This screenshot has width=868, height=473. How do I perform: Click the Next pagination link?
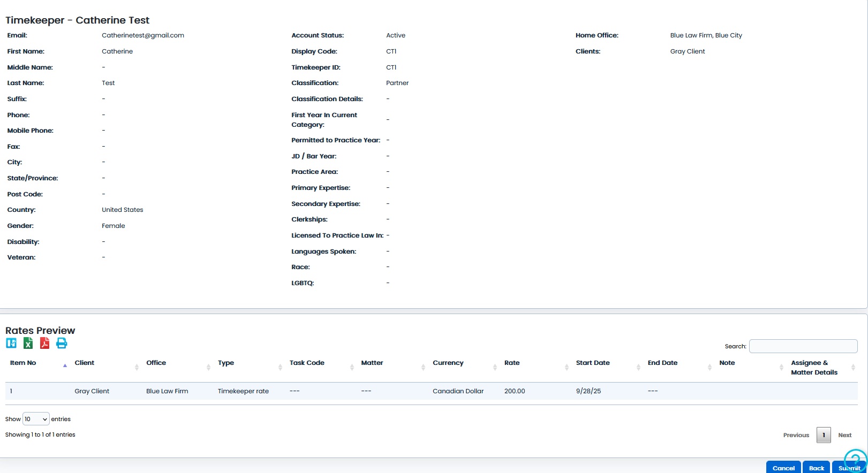(844, 435)
